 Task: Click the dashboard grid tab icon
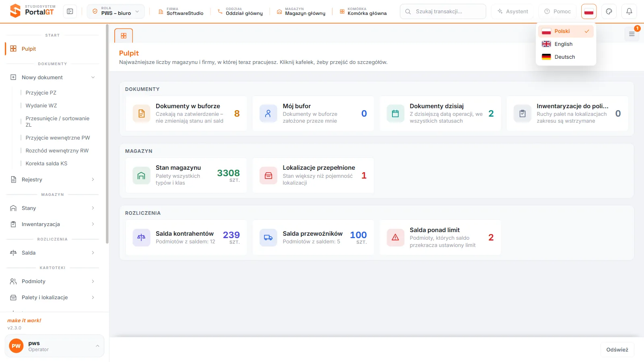click(x=124, y=36)
